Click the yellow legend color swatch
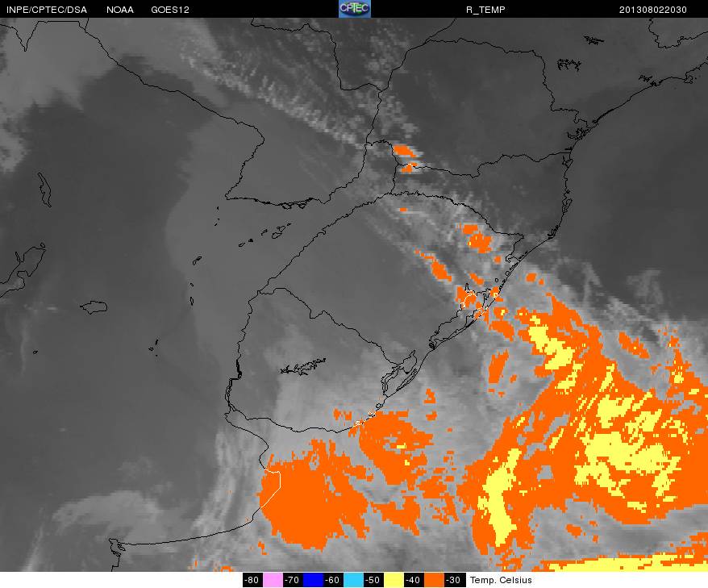 tap(394, 580)
